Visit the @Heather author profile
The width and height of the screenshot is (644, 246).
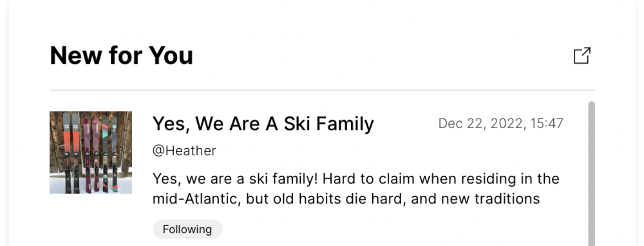(184, 151)
